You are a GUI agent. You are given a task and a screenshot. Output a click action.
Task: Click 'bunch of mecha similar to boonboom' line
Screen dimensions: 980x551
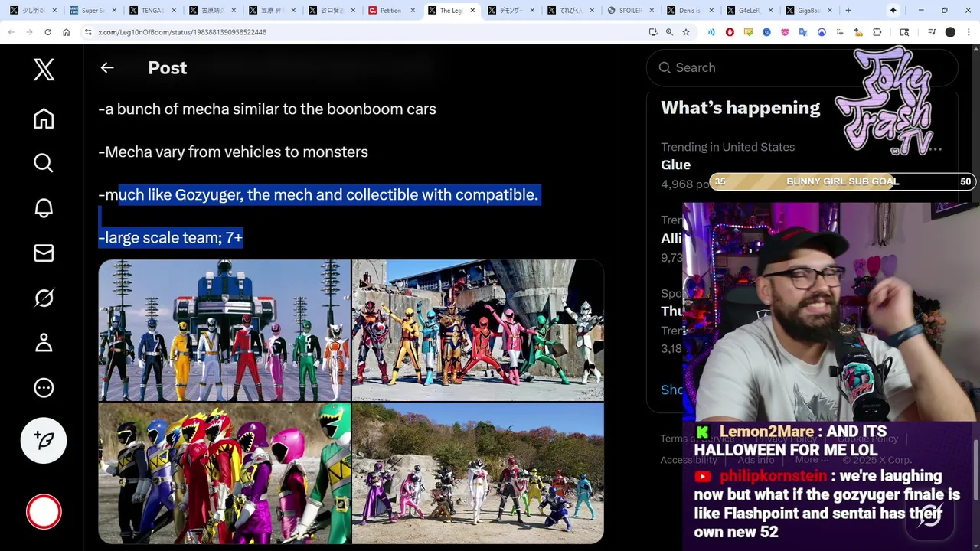point(267,109)
